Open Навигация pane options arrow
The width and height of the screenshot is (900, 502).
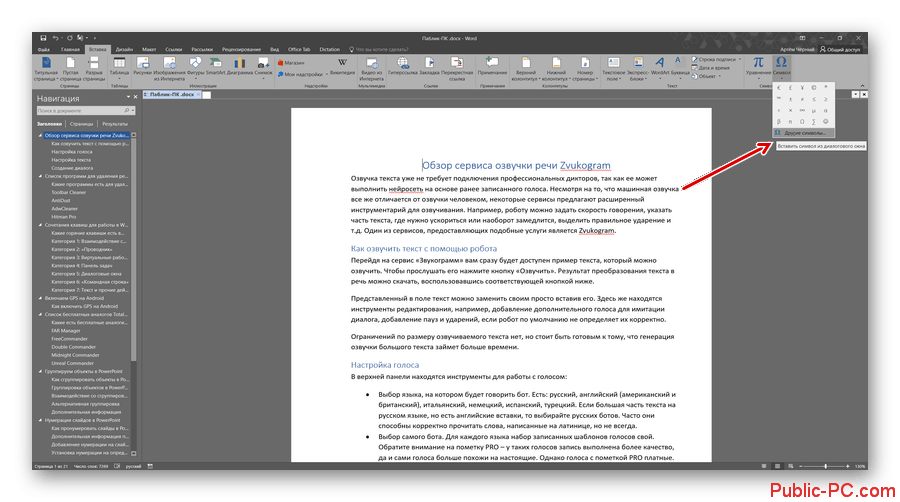point(127,98)
